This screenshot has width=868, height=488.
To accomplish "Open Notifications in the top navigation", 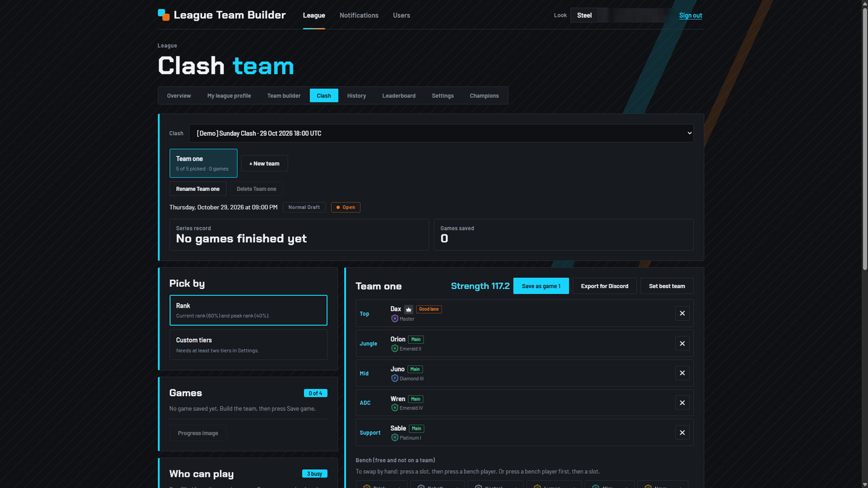I will [x=359, y=16].
